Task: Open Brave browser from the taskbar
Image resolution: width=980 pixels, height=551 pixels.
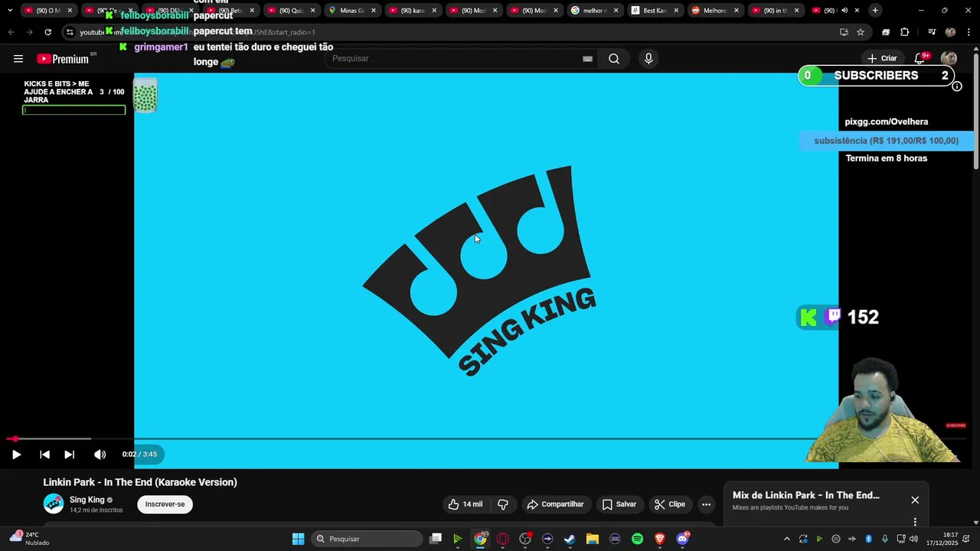Action: click(659, 539)
